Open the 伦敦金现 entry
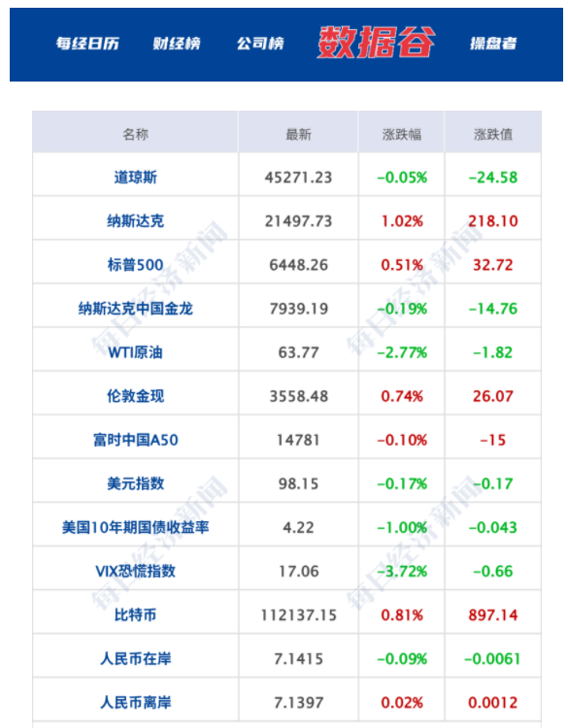The height and width of the screenshot is (728, 568). click(x=135, y=396)
